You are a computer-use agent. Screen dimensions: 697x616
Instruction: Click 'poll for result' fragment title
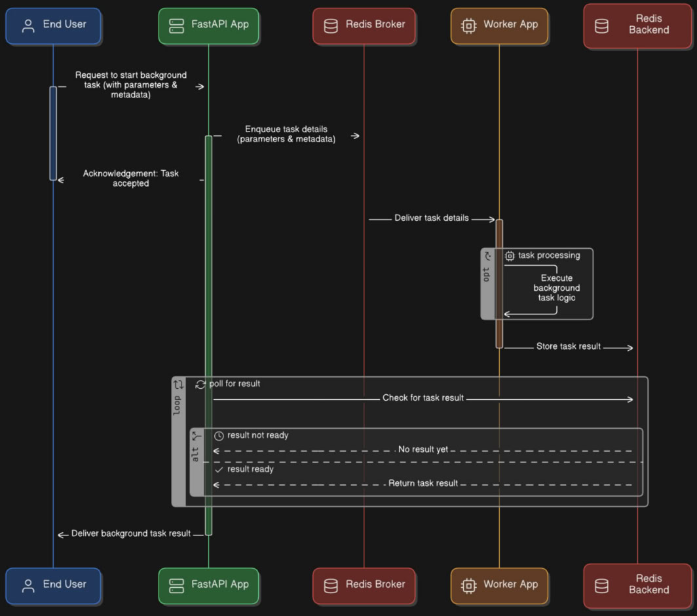(x=235, y=384)
